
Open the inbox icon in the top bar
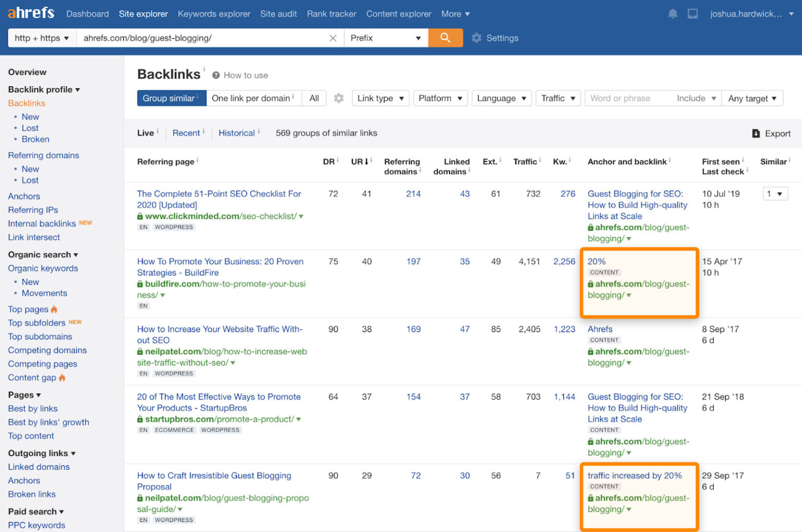pyautogui.click(x=693, y=14)
